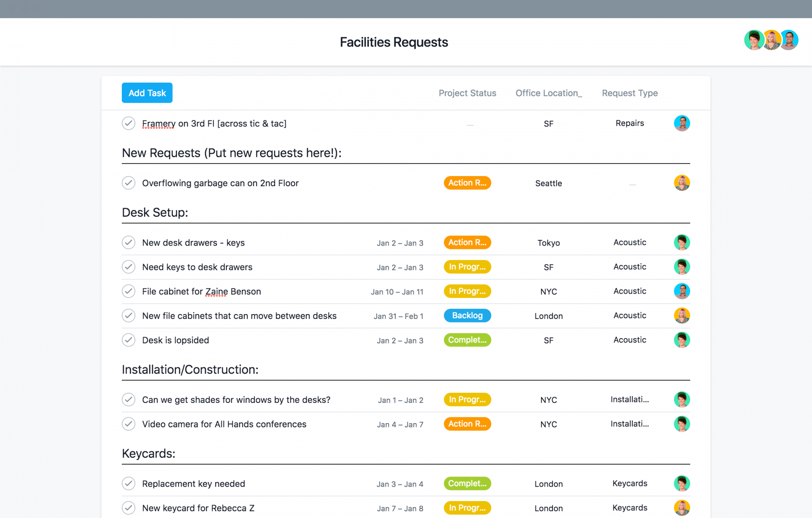This screenshot has height=518, width=812.
Task: Check off New desk drawers - keys
Action: (129, 243)
